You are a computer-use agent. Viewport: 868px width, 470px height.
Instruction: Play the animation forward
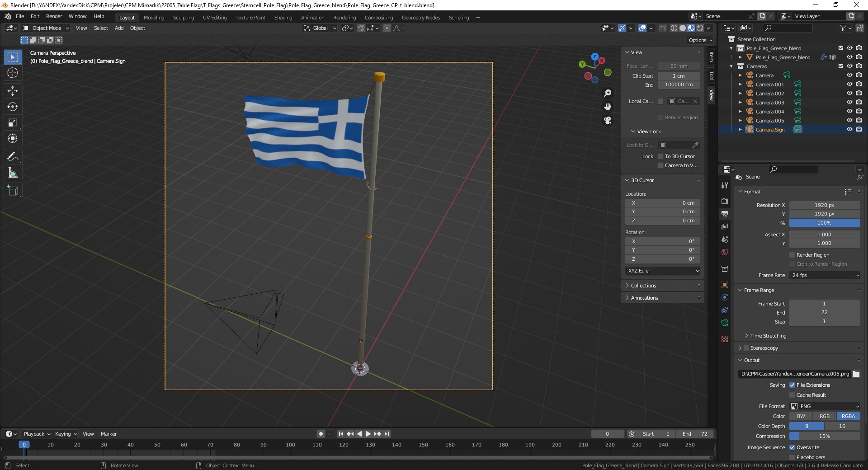click(x=368, y=434)
